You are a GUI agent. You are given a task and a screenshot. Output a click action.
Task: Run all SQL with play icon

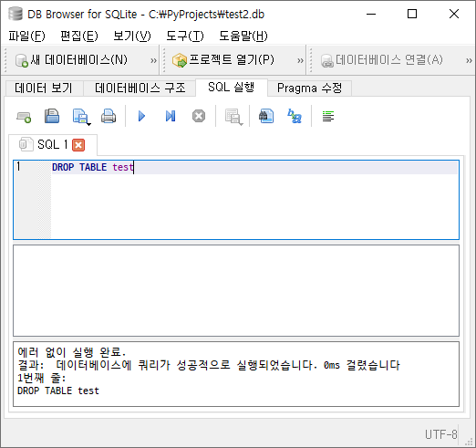(141, 116)
